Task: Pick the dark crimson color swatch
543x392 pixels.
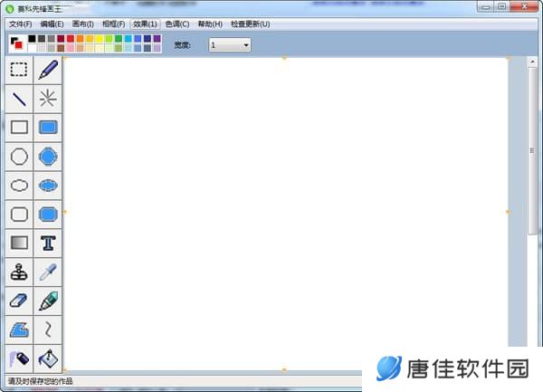Action: (x=61, y=38)
